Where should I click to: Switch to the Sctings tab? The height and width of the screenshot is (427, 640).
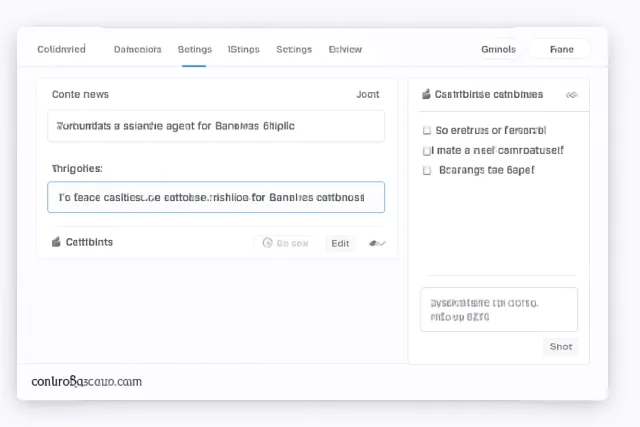pos(294,49)
